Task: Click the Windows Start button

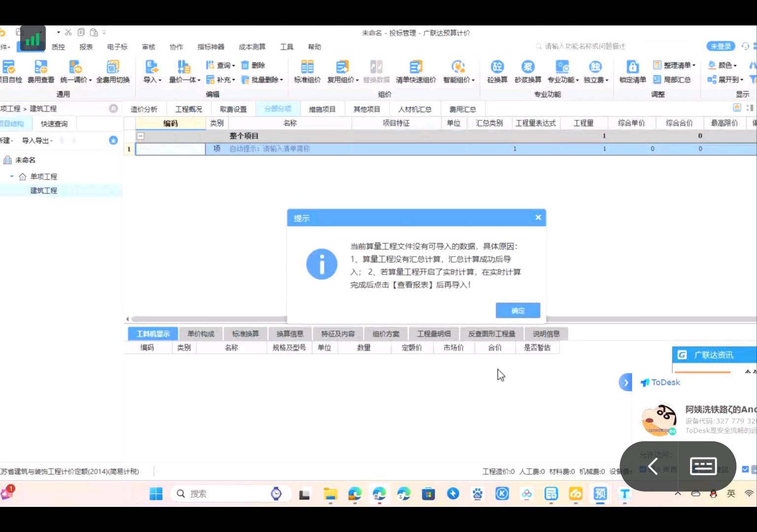Action: (156, 494)
